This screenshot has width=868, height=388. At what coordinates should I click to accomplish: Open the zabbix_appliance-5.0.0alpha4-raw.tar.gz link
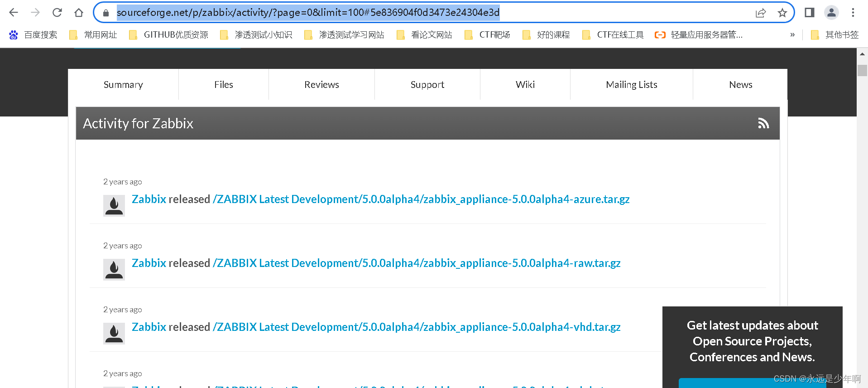coord(417,263)
